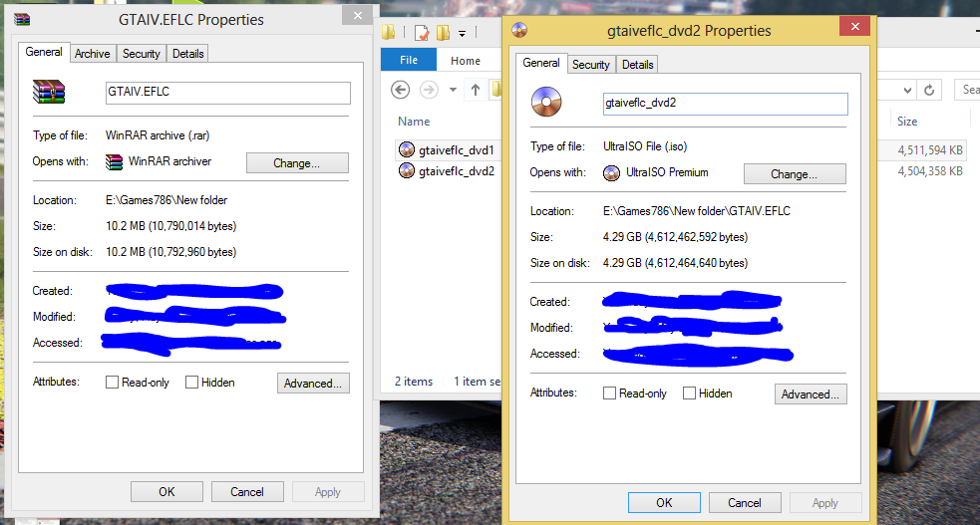Open the File menu in Explorer

409,60
